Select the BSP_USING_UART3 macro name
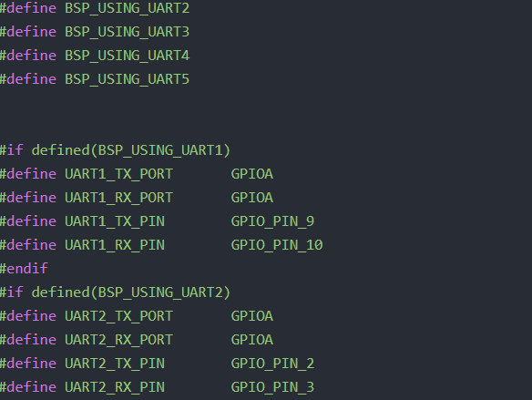The height and width of the screenshot is (400, 532). (x=127, y=32)
